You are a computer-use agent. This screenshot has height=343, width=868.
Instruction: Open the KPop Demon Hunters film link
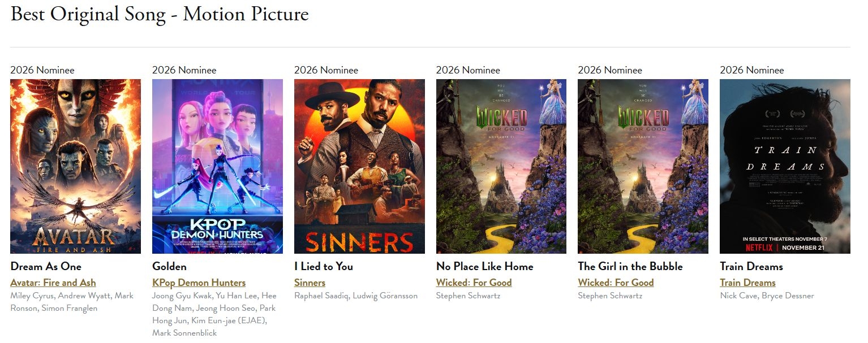pos(199,283)
